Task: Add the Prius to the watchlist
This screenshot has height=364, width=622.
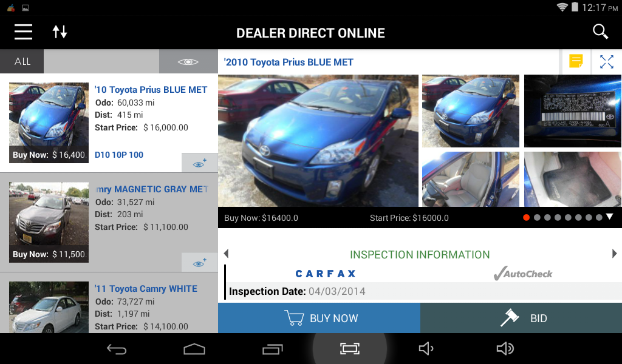Action: point(199,163)
